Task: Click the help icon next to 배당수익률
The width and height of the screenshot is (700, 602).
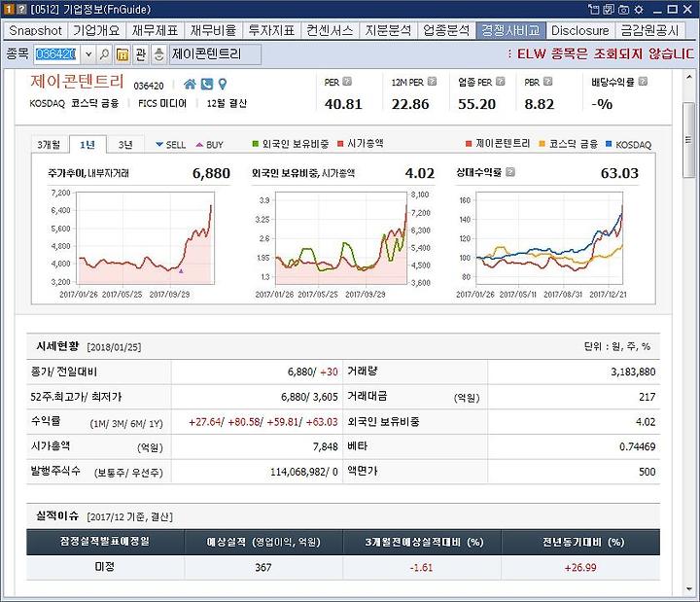Action: point(643,82)
